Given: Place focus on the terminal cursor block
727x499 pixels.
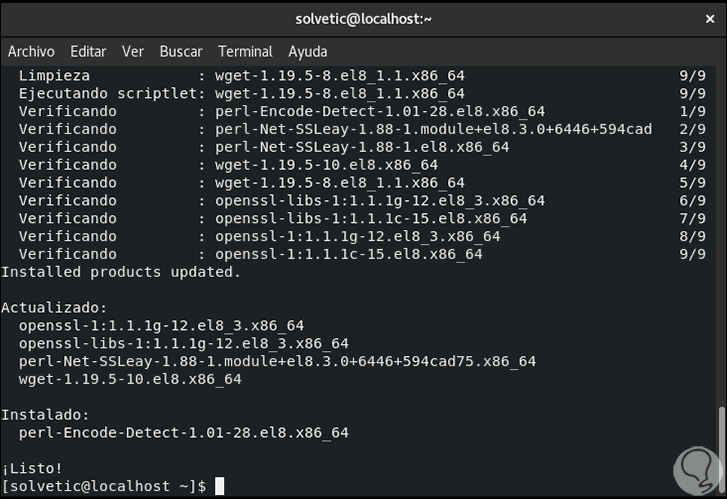Looking at the screenshot, I should coord(219,486).
